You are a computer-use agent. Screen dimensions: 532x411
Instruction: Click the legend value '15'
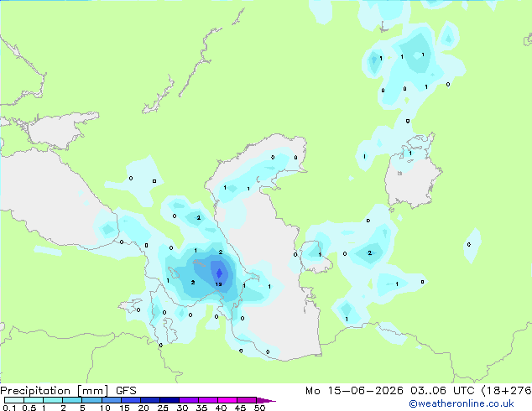pos(124,408)
